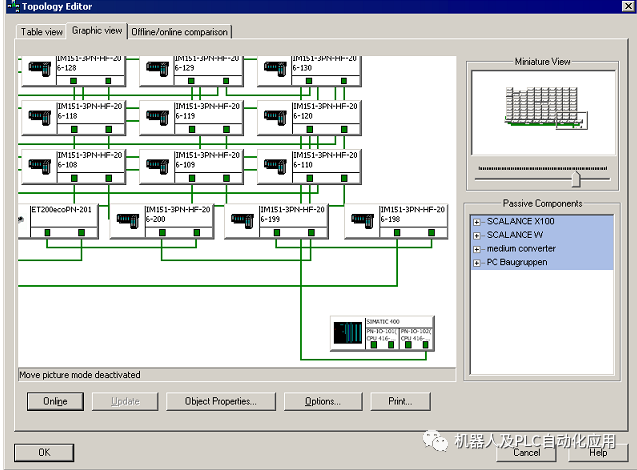
Task: Click left port of ET200ecoPN-201
Action: click(47, 232)
